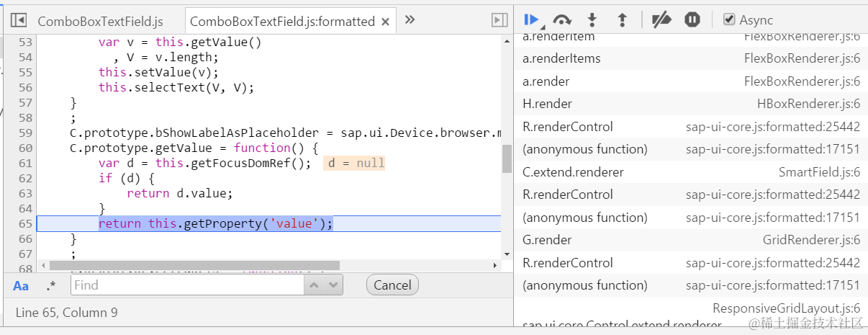
Task: Click 'return d.value;' code line
Action: pos(180,193)
